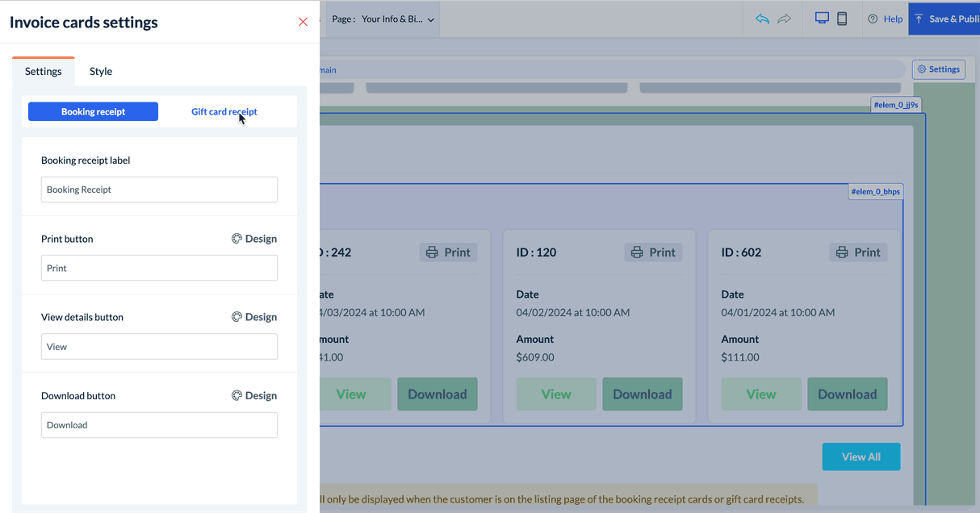The width and height of the screenshot is (980, 513).
Task: Click the redo arrow icon
Action: coord(784,19)
